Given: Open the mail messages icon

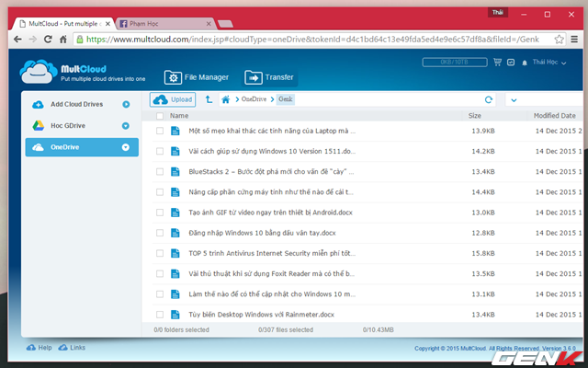Looking at the screenshot, I should coord(511,62).
